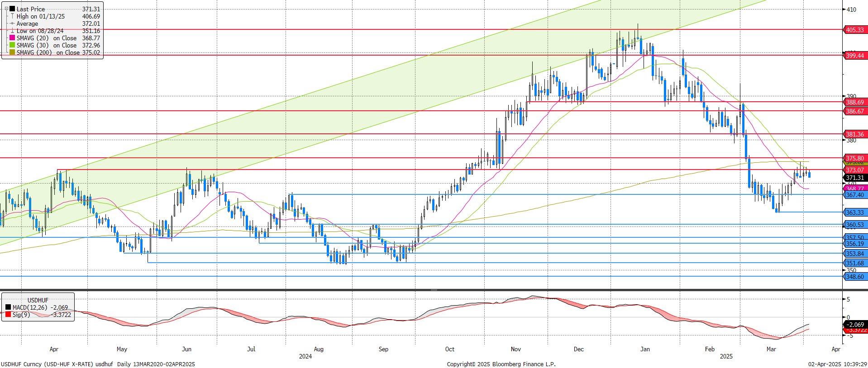Select the Low on 08/28/24 marker icon
Screen dimensions: 868x368
pos(12,31)
